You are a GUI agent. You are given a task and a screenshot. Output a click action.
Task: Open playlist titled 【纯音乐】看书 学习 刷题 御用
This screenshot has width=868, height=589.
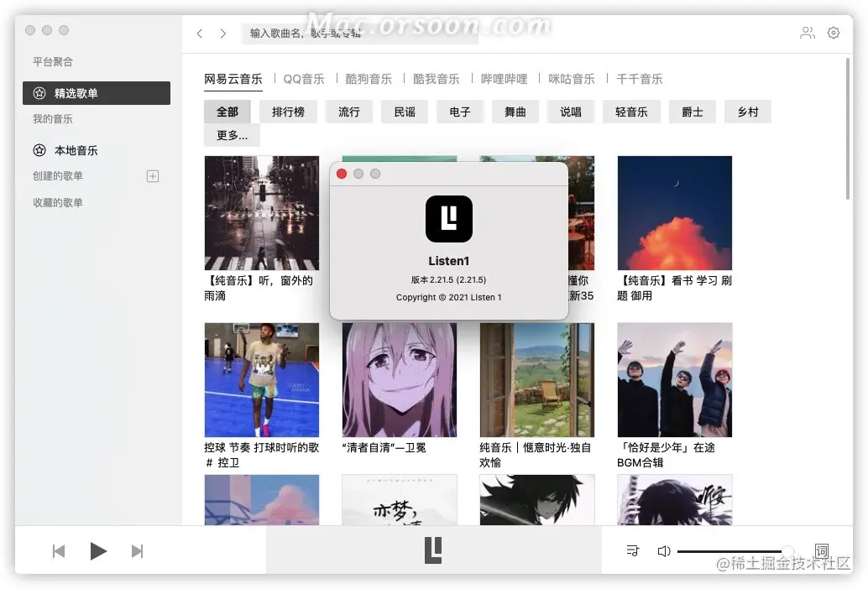click(x=675, y=288)
